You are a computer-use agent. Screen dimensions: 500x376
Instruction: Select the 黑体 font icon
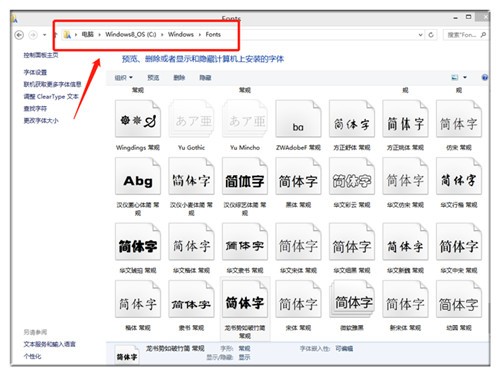(298, 176)
